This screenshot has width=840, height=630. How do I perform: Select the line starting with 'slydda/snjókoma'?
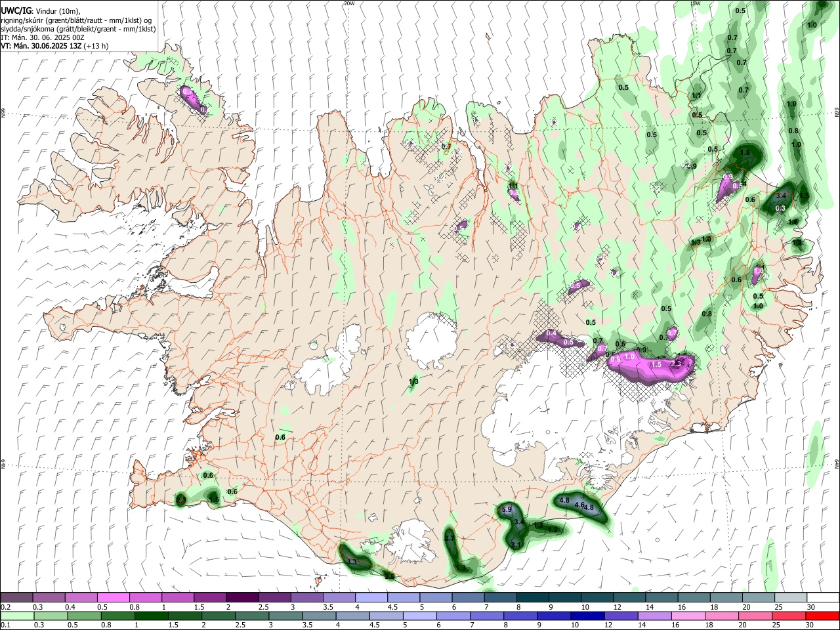(78, 29)
